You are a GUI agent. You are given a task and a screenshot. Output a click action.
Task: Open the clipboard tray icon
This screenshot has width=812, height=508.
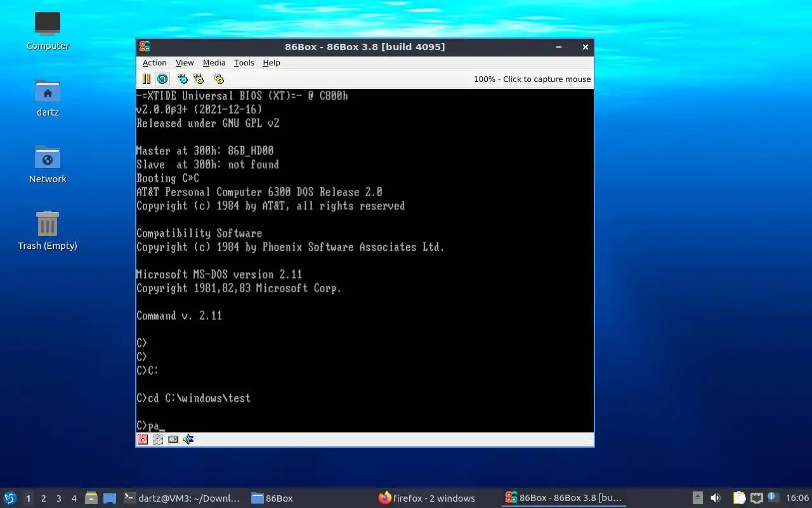click(740, 498)
